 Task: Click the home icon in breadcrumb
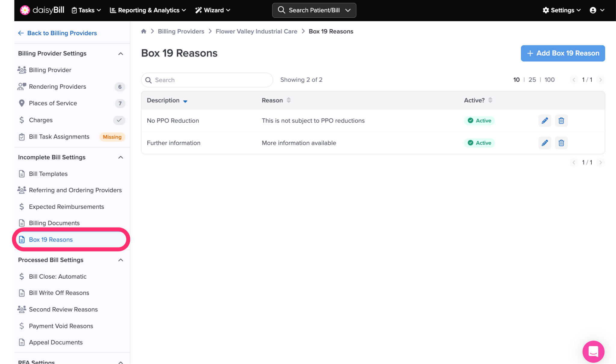144,31
